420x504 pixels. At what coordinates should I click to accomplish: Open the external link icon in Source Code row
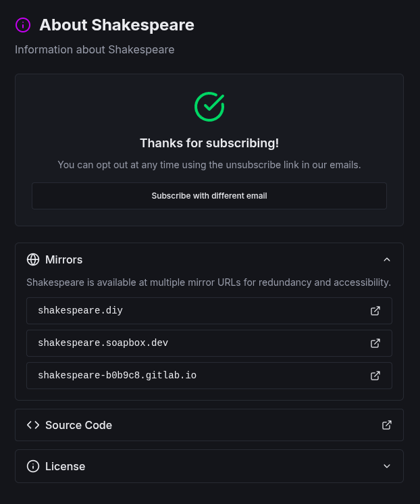387,425
